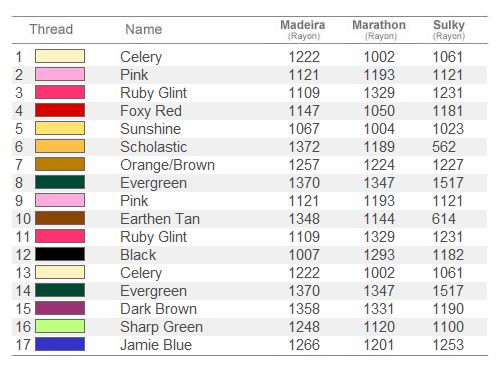This screenshot has height=366, width=500.
Task: Click the Dark Brown purple swatch
Action: pyautogui.click(x=60, y=308)
